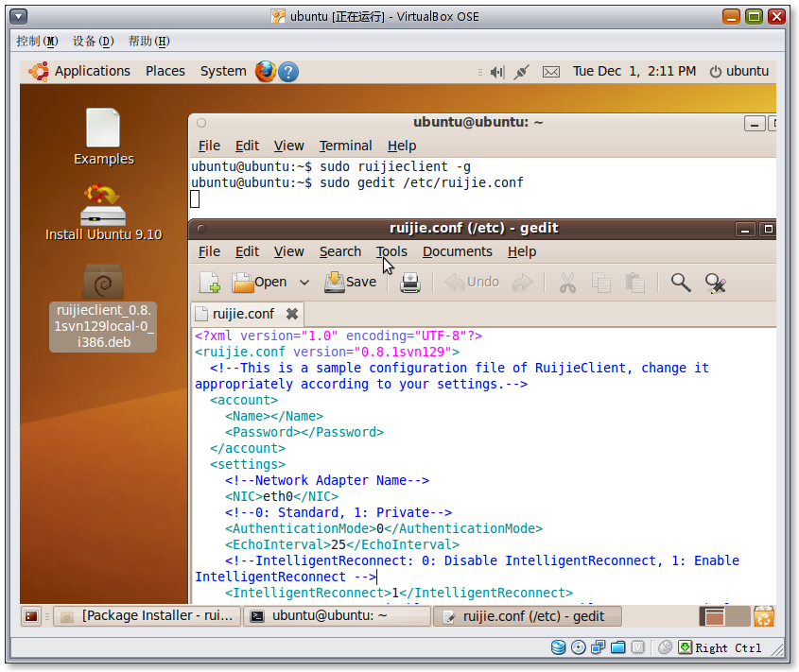Open the Help icon on the panel
The width and height of the screenshot is (799, 672).
tap(288, 72)
